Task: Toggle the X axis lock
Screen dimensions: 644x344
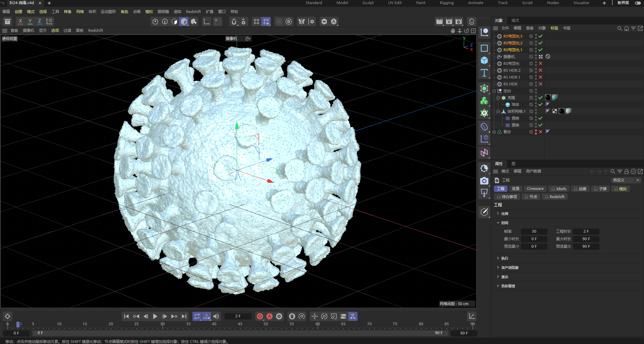Action: point(21,22)
